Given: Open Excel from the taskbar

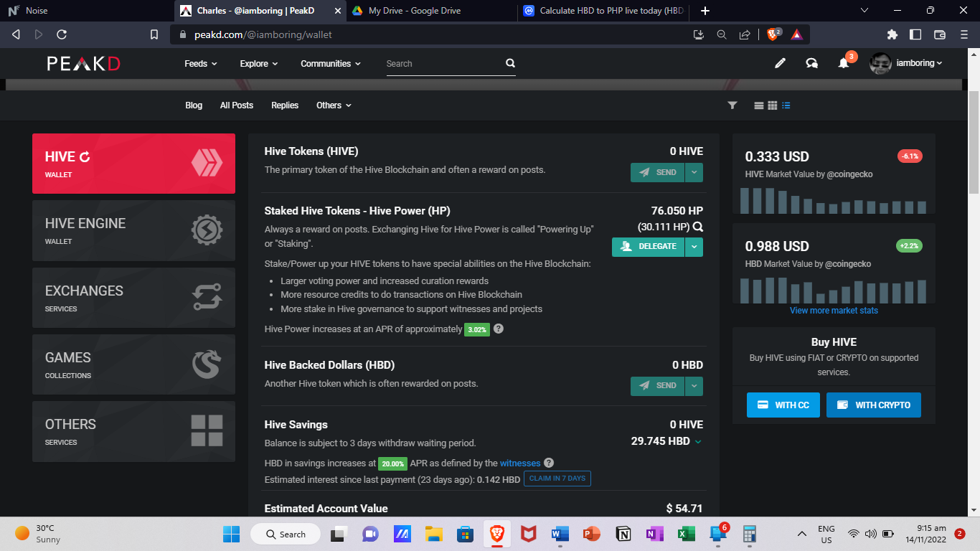Looking at the screenshot, I should click(x=687, y=534).
